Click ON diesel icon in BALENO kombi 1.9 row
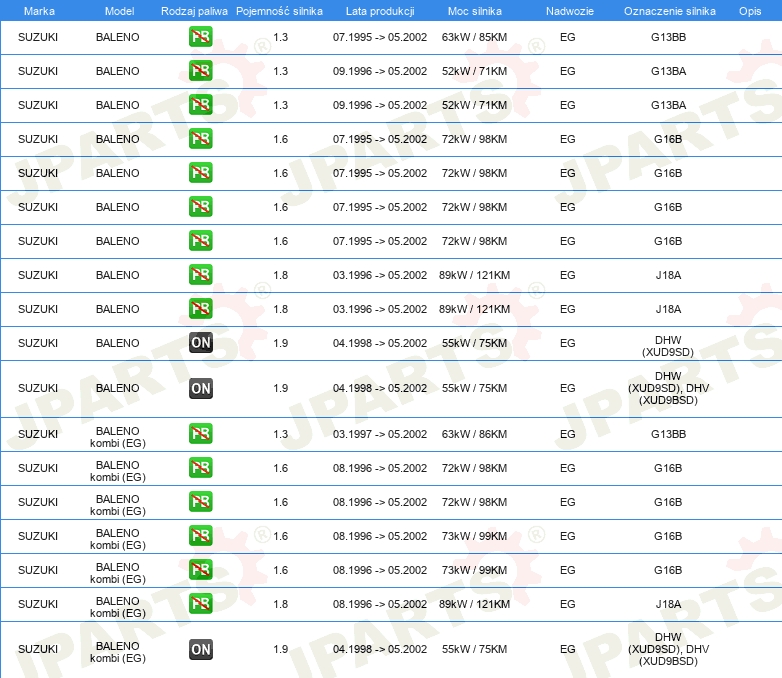This screenshot has width=782, height=678. click(200, 649)
